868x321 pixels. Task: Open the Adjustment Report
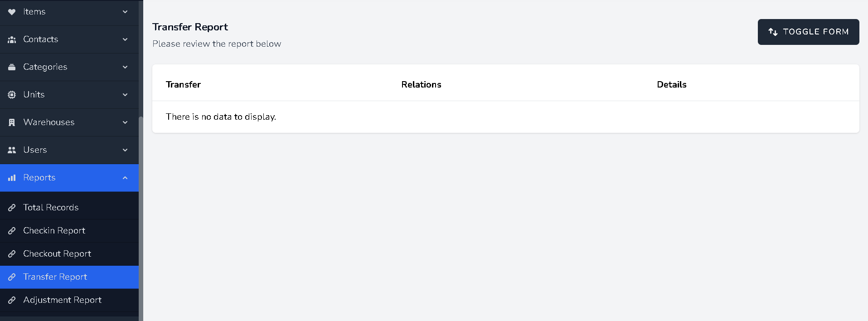(62, 300)
